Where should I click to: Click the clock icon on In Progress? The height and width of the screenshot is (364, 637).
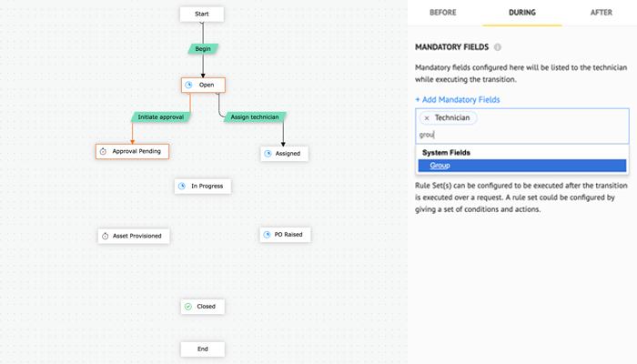tap(182, 186)
